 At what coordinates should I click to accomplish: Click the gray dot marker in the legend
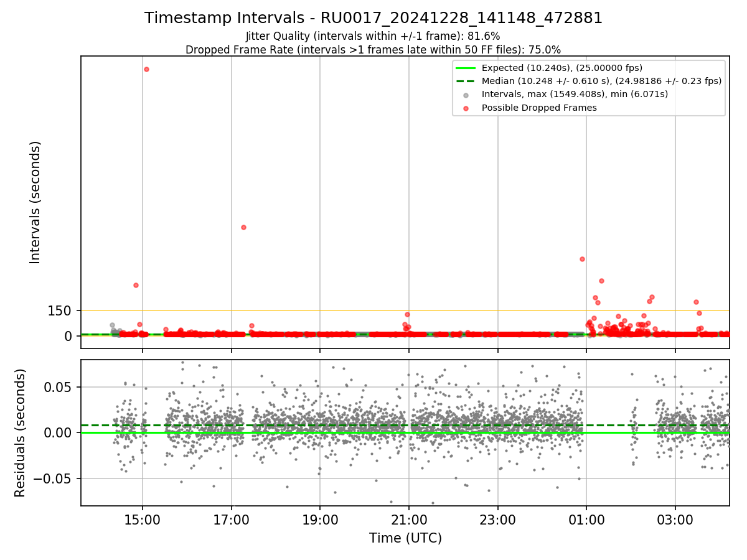point(466,95)
